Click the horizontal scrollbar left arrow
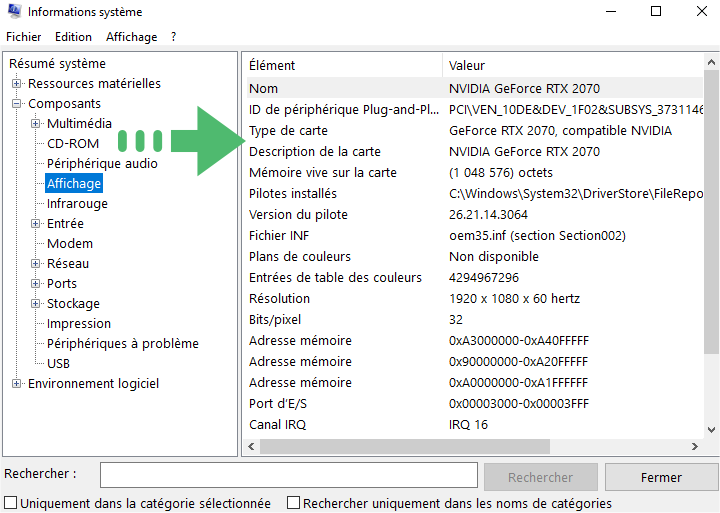The width and height of the screenshot is (720, 513). point(251,446)
